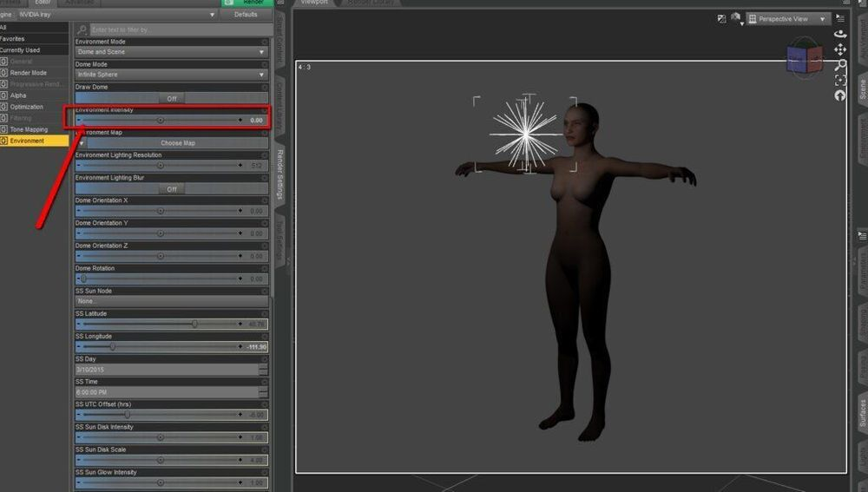Switch to the Advanced tab

click(x=80, y=3)
